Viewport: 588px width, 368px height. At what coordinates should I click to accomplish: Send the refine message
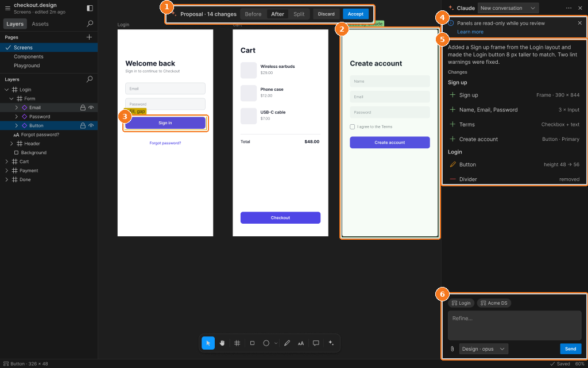[x=570, y=349]
